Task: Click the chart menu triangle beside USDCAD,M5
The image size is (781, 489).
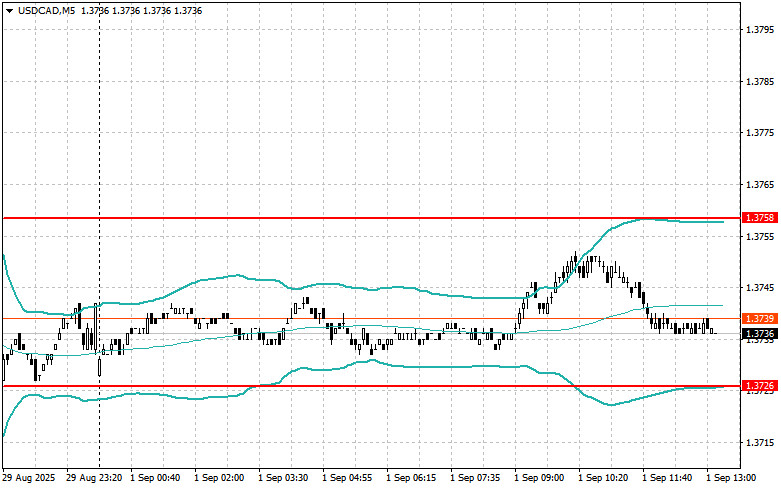Action: coord(9,10)
